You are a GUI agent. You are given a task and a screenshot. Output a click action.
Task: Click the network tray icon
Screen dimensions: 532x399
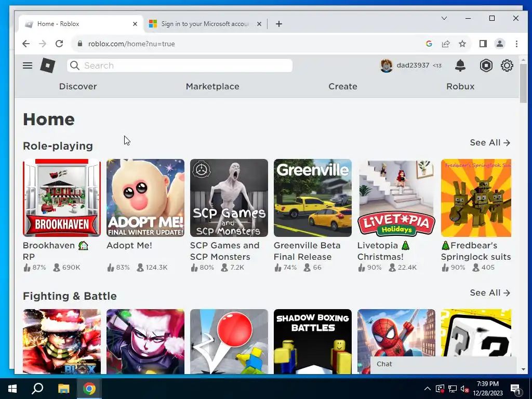[x=453, y=389]
